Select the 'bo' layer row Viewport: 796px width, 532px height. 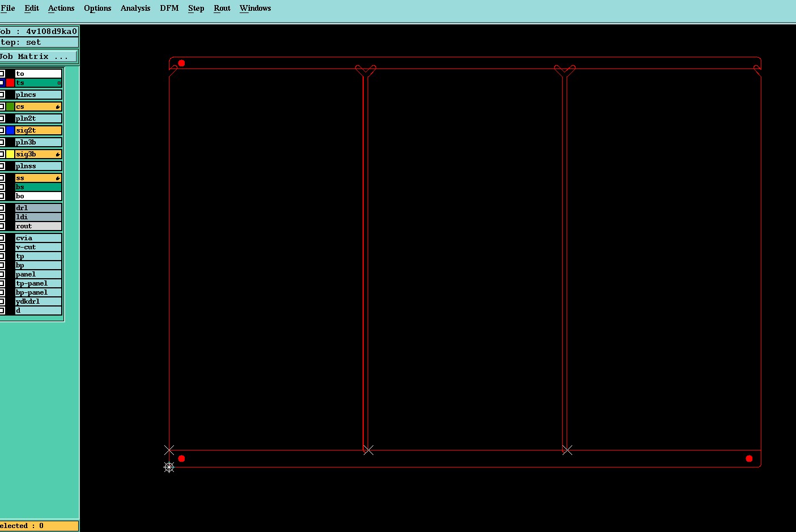click(x=38, y=196)
